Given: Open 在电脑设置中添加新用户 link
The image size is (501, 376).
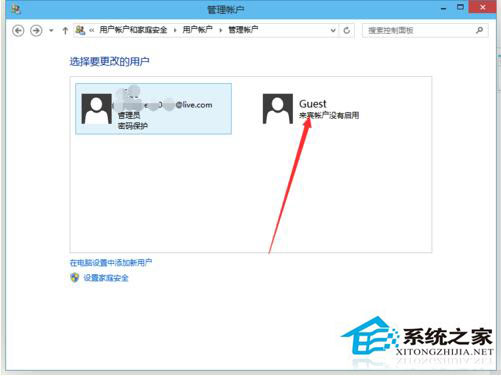Looking at the screenshot, I should click(x=111, y=263).
